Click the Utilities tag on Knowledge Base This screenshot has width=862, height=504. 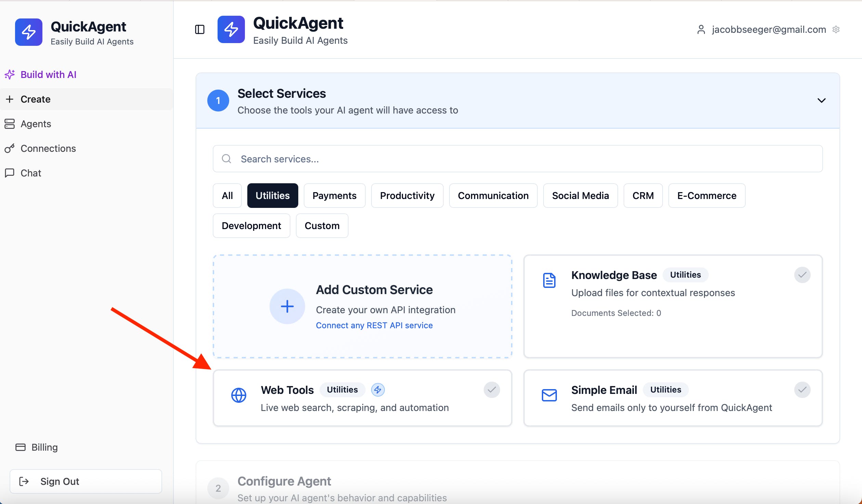click(x=685, y=275)
